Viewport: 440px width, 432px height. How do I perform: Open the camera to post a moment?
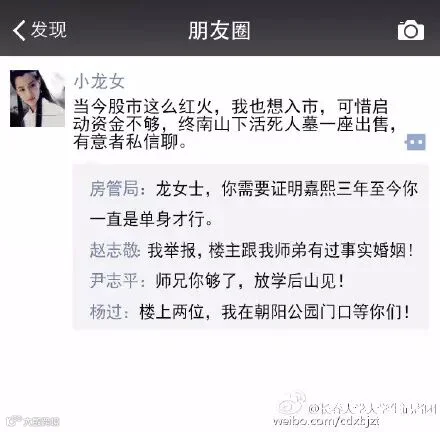(x=411, y=31)
